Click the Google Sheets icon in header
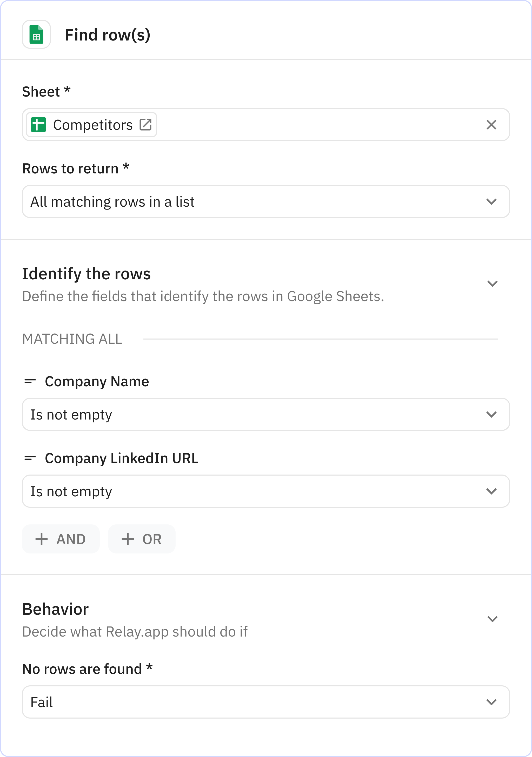 pyautogui.click(x=36, y=34)
